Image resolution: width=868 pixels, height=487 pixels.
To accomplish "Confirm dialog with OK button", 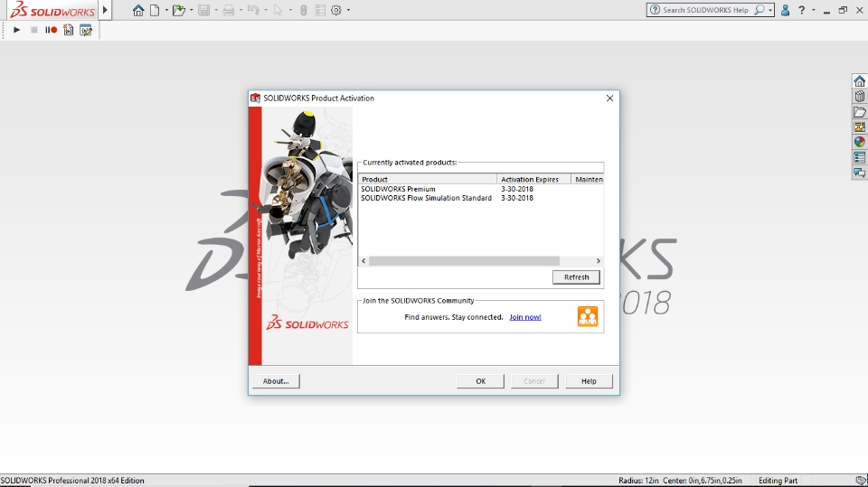I will click(x=480, y=381).
